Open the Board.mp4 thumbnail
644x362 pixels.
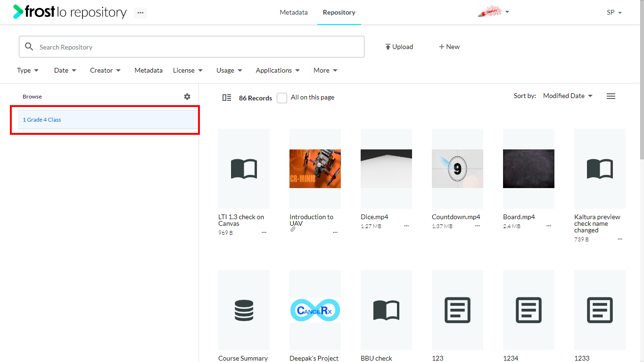pyautogui.click(x=528, y=169)
